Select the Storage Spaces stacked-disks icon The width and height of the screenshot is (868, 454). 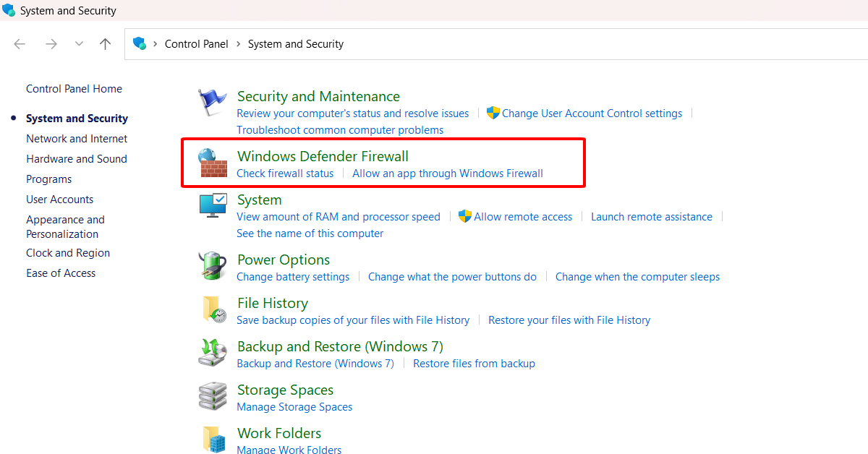tap(212, 396)
